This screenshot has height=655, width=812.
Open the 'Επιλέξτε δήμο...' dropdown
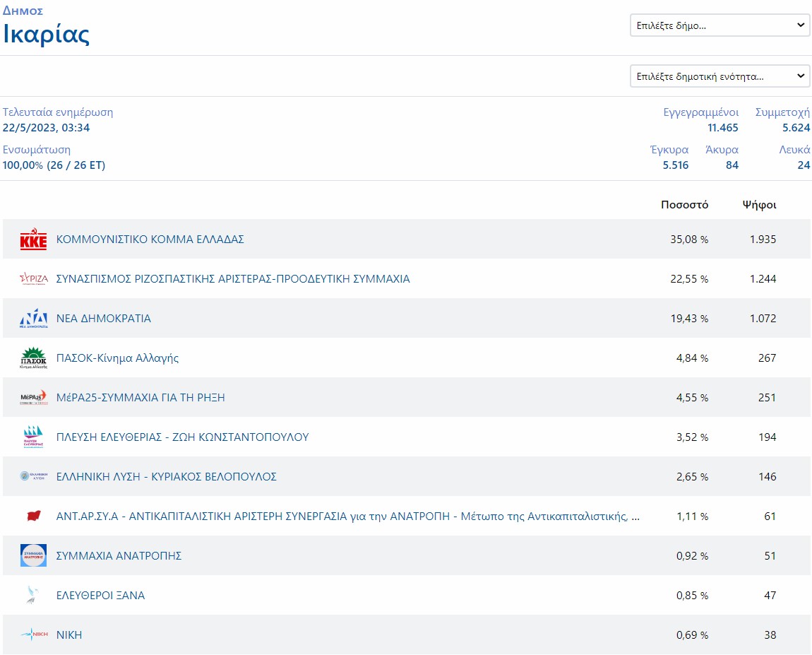click(720, 25)
